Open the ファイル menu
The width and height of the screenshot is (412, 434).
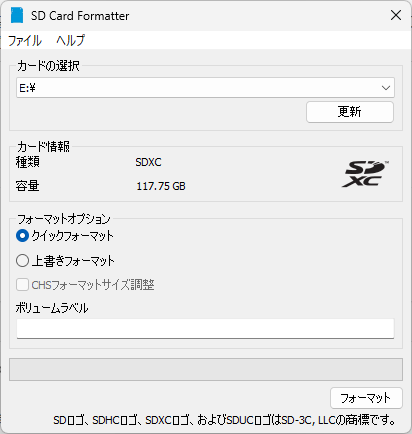point(25,40)
